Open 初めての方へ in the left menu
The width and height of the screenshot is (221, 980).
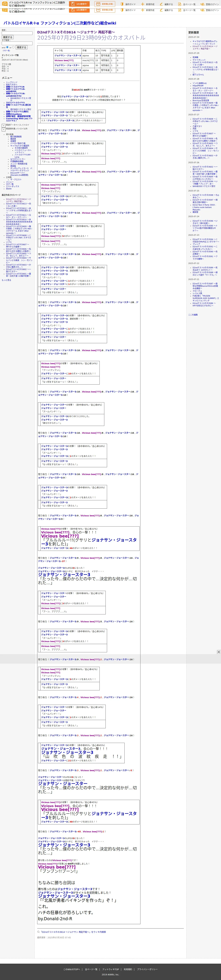click(11, 84)
